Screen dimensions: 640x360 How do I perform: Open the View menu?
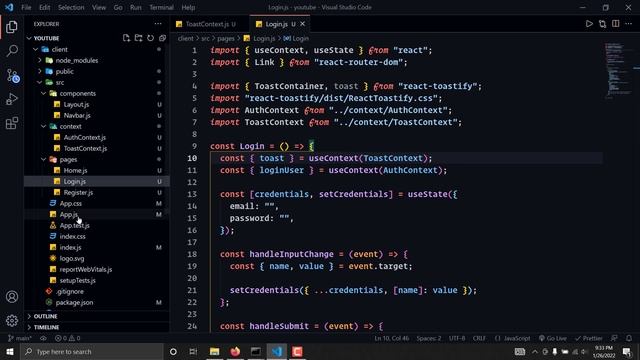99,7
